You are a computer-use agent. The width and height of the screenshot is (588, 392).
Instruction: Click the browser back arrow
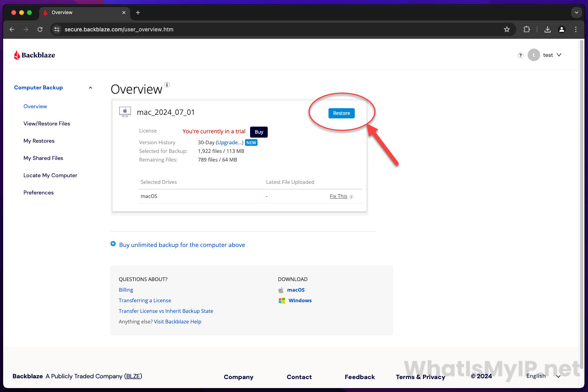[x=12, y=29]
